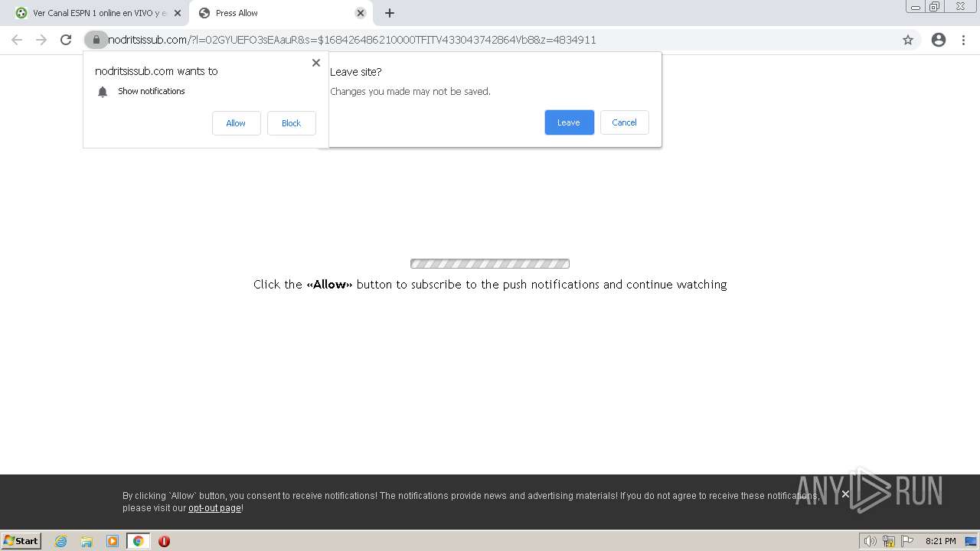Bookmark this page with the star
Screen dimensions: 980x551
pos(908,40)
